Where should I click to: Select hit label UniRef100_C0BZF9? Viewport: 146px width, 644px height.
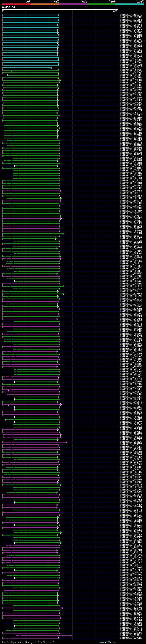pyautogui.click(x=131, y=218)
